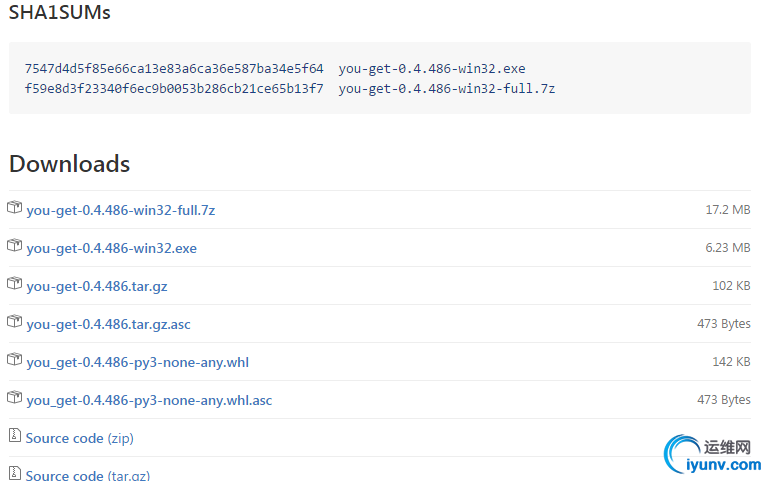This screenshot has width=767, height=481.
Task: Download Source code (zip)
Action: click(79, 438)
